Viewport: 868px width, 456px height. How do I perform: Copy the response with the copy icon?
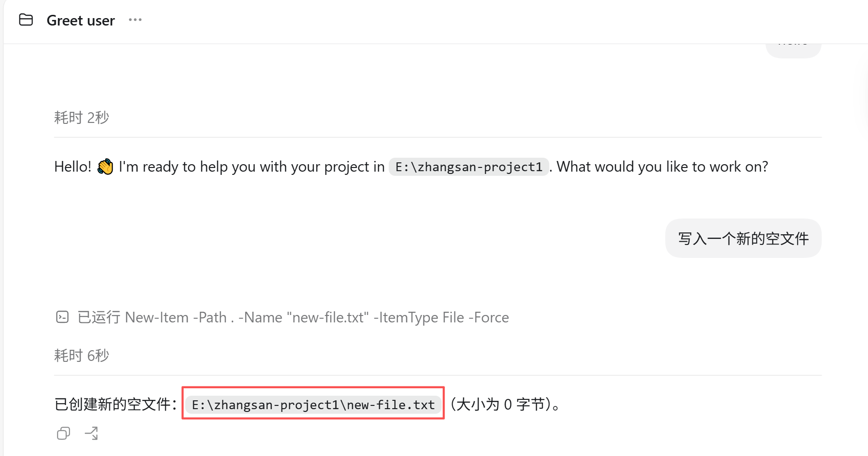[64, 433]
